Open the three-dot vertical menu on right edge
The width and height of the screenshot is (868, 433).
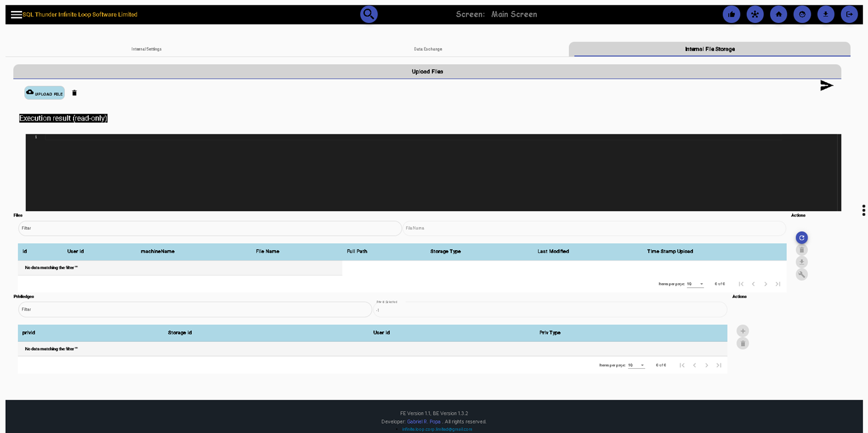(863, 210)
